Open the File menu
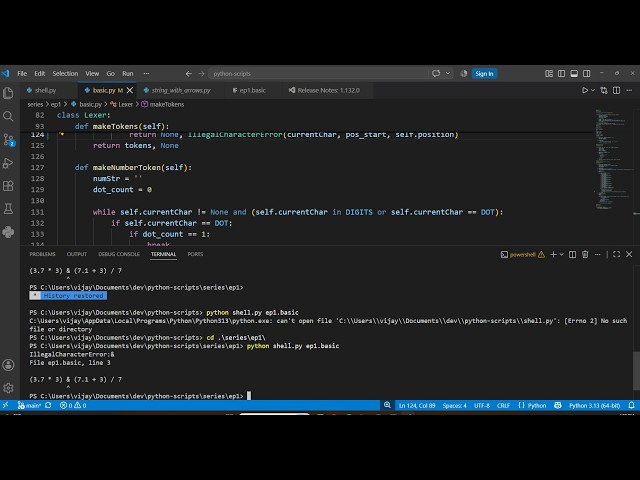This screenshot has width=640, height=480. (x=22, y=73)
